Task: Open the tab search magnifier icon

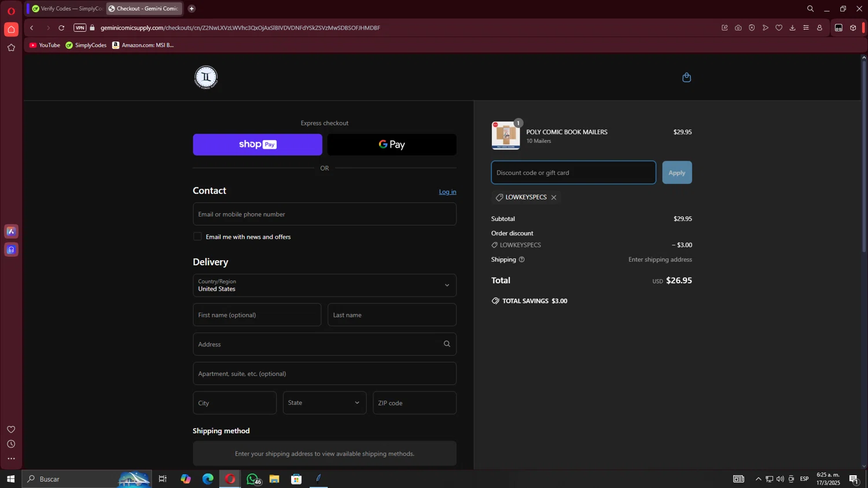Action: pos(810,9)
